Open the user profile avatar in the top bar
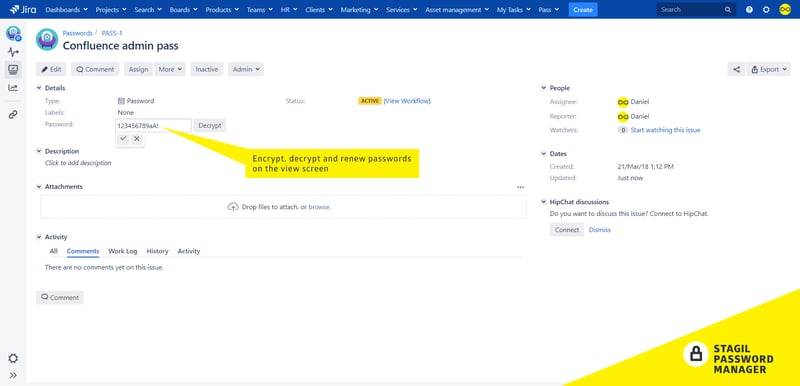The height and width of the screenshot is (386, 800). [785, 9]
